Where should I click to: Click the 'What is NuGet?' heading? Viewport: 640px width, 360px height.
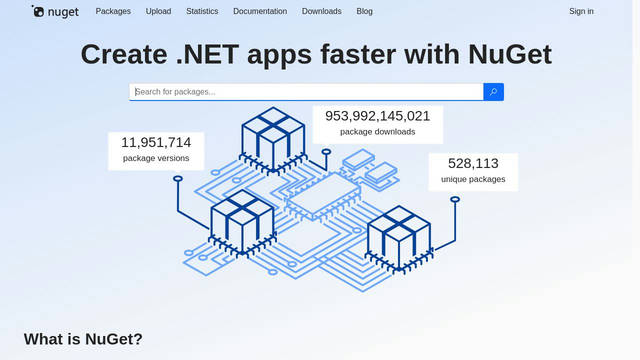[83, 339]
